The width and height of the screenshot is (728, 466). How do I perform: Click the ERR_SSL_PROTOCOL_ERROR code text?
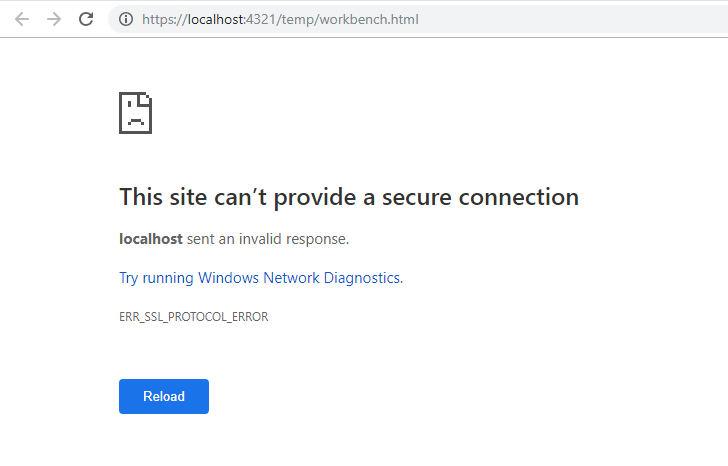[x=193, y=317]
